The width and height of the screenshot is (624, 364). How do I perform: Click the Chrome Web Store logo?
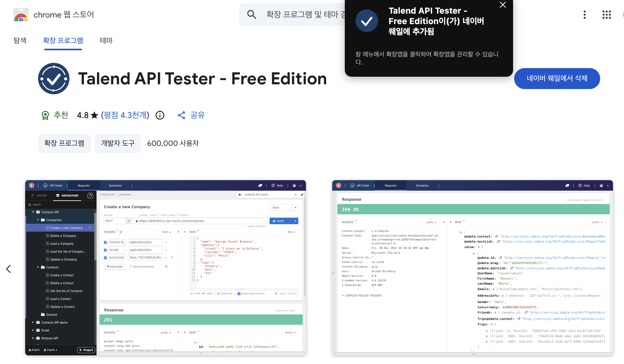(21, 15)
